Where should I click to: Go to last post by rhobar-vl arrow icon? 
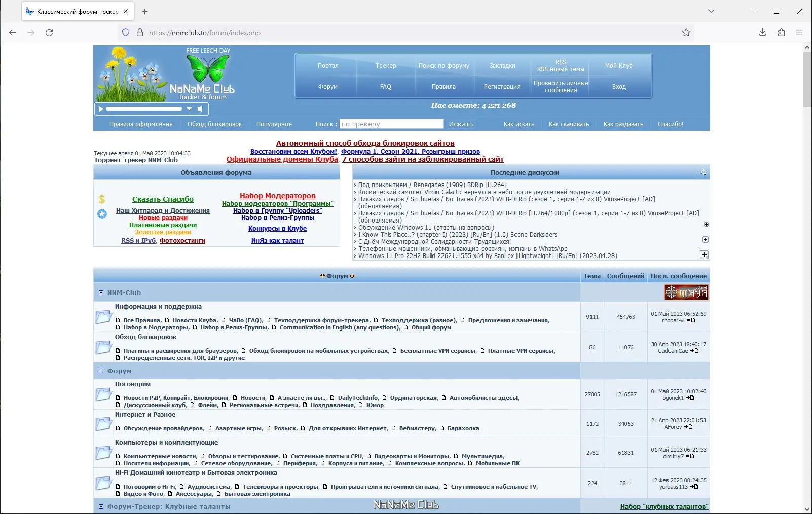tap(691, 320)
